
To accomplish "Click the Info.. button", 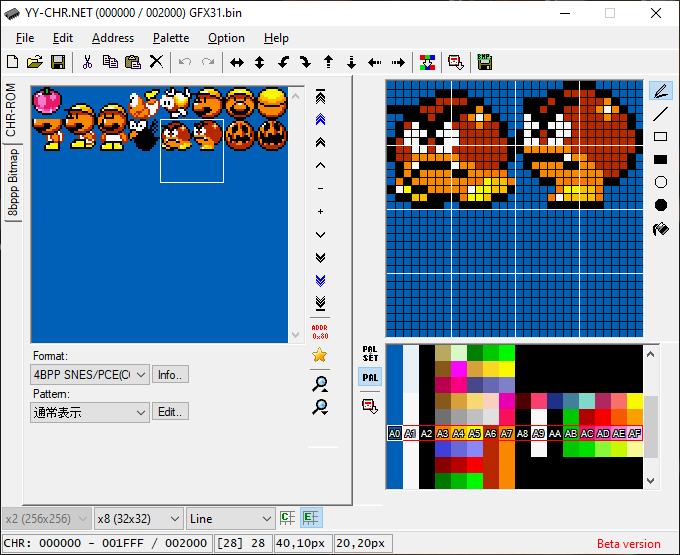I will (170, 375).
